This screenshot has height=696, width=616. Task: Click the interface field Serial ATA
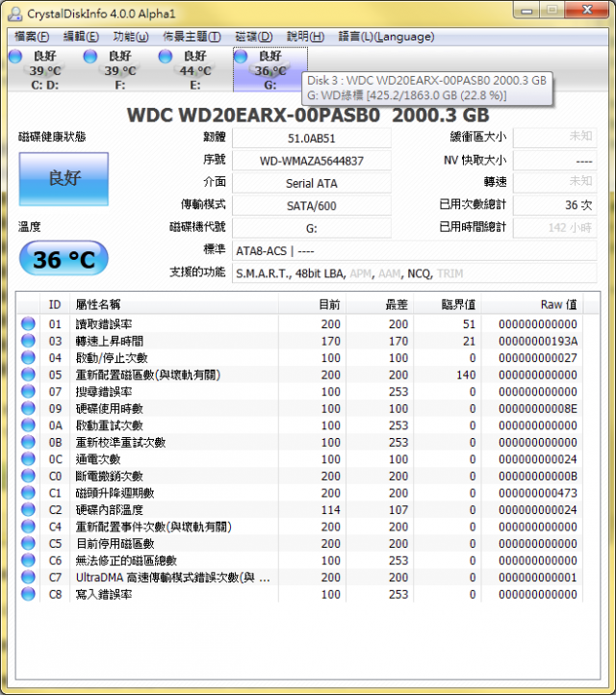coord(312,183)
